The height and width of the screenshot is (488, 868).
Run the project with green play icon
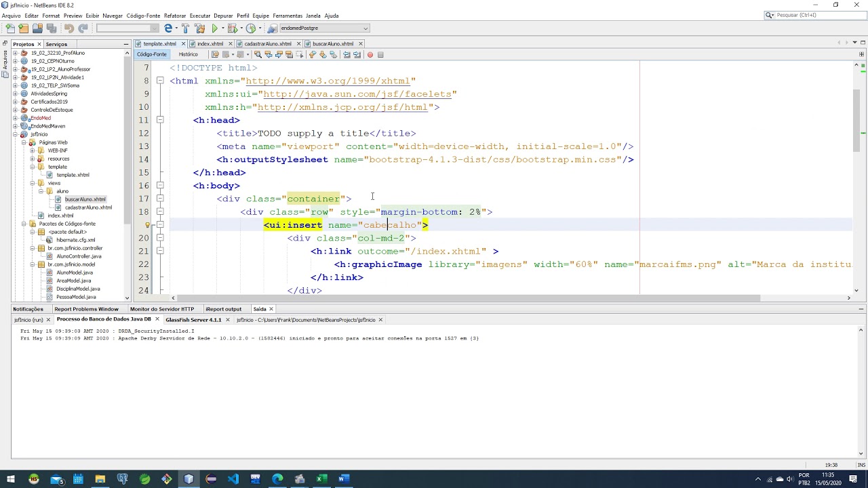pyautogui.click(x=215, y=28)
